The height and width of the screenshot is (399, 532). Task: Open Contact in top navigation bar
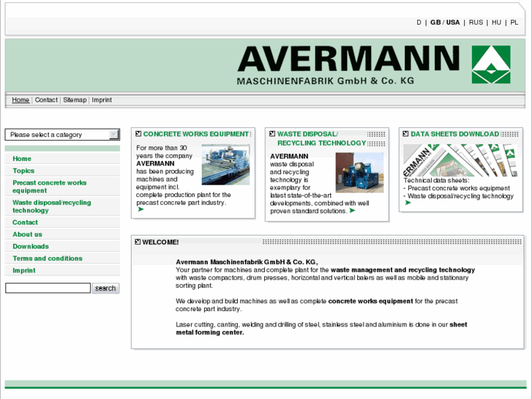tap(46, 100)
